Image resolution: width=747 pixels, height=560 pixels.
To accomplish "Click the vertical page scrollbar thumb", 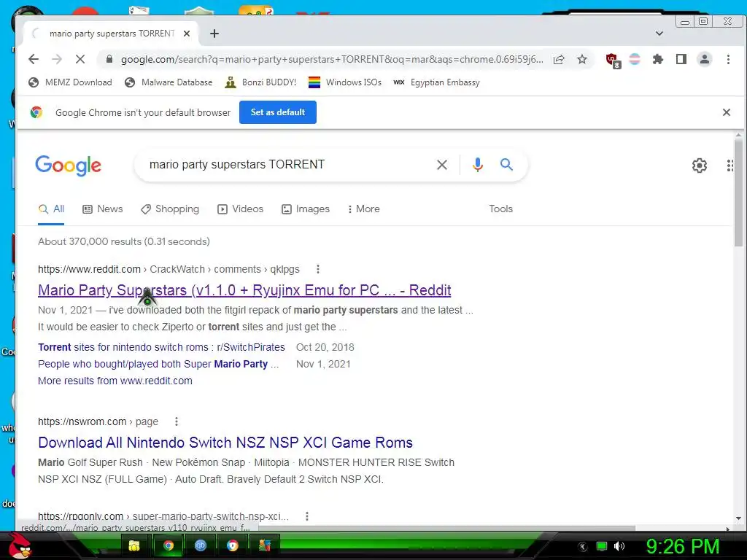I will pos(738,192).
